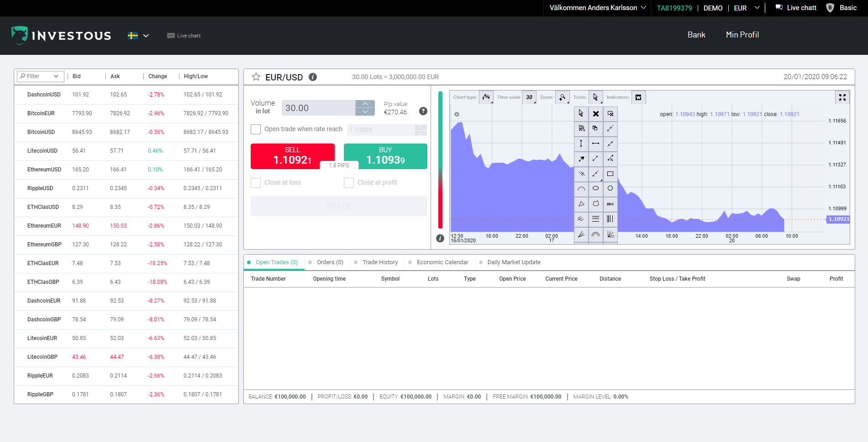Choose the Andrews pitchfork tool

tap(581, 219)
